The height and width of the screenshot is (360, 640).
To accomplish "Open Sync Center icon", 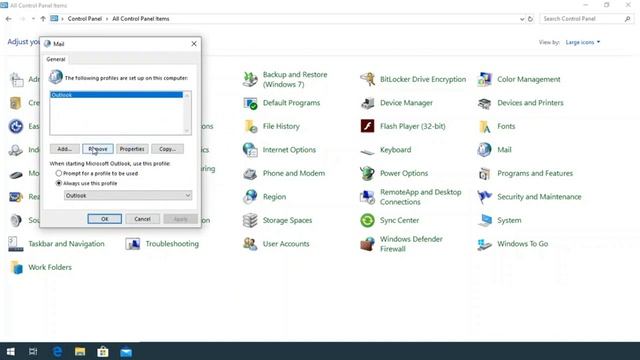I will pyautogui.click(x=367, y=220).
